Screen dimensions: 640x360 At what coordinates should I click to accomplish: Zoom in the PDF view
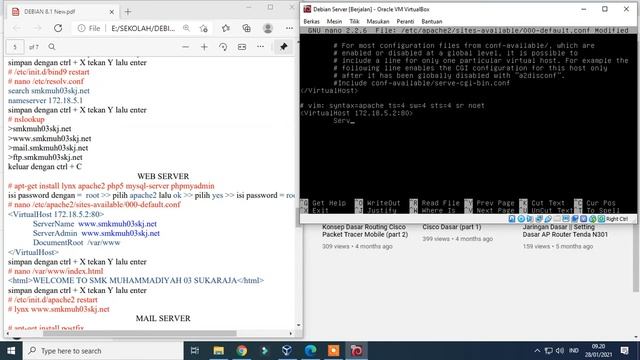(x=204, y=47)
